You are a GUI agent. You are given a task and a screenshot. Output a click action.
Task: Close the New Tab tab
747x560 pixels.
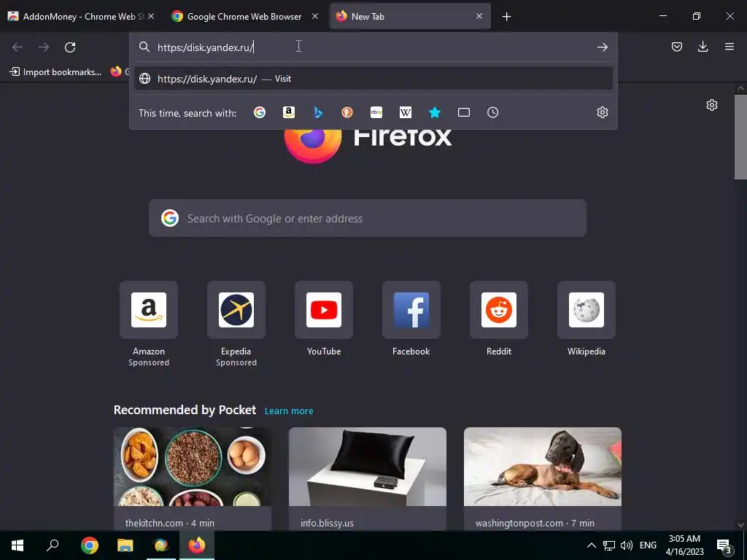[479, 16]
